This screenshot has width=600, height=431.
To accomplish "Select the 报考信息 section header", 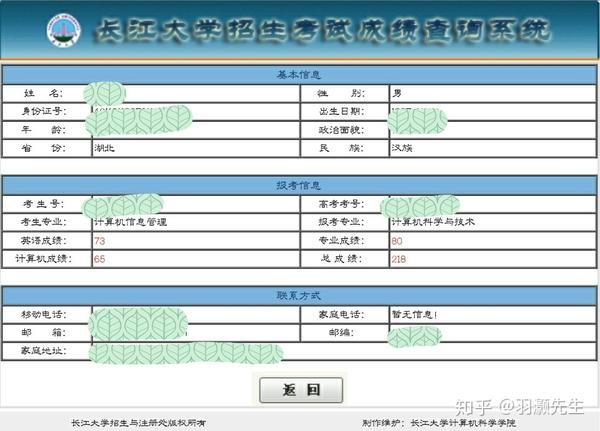I will [x=299, y=186].
